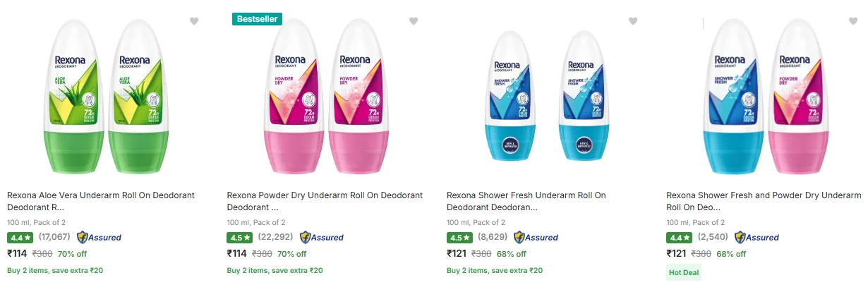Click the 4.4 star rating on Aloe Vera
868x292 pixels.
[x=20, y=238]
